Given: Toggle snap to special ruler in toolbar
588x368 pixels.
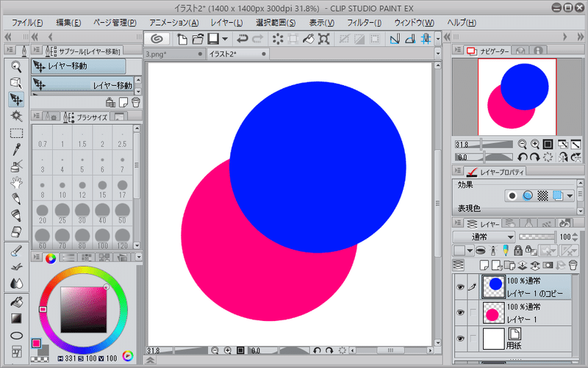Looking at the screenshot, I should (x=410, y=39).
